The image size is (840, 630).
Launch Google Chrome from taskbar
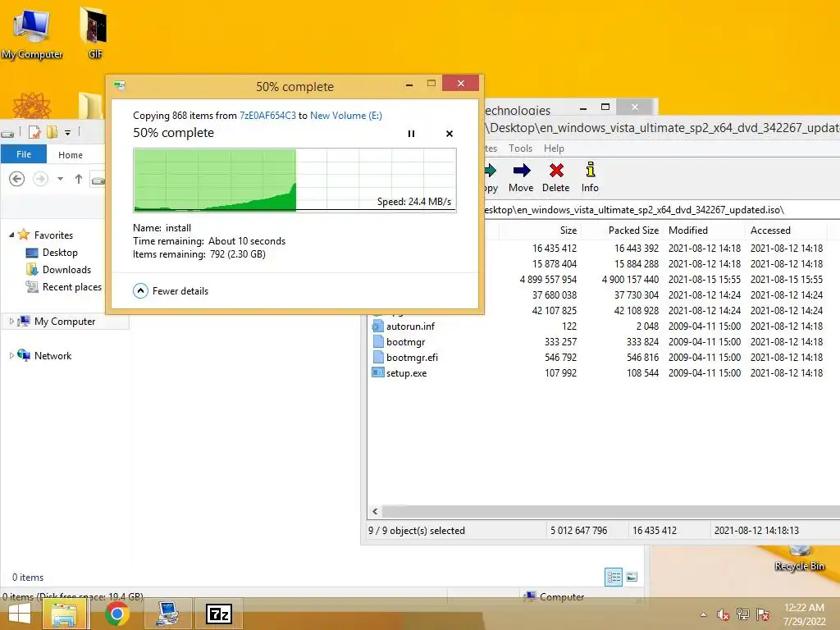[117, 614]
